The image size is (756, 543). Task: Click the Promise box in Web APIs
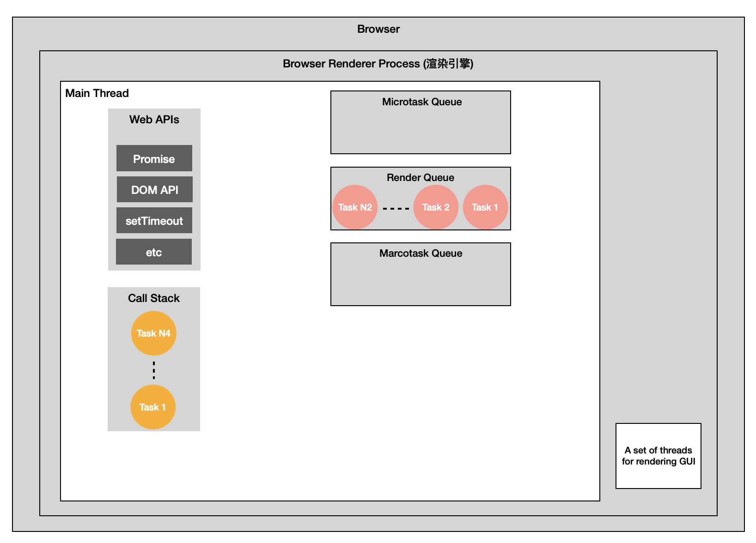154,158
